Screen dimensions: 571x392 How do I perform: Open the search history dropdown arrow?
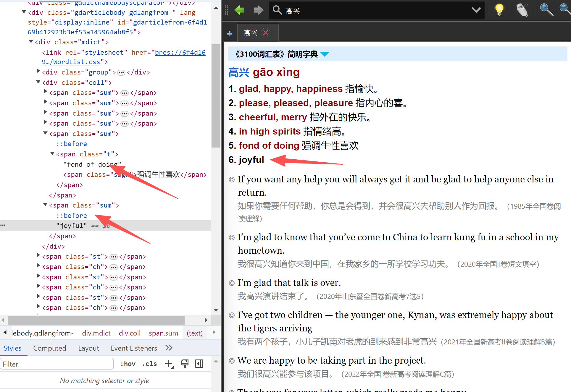point(476,10)
